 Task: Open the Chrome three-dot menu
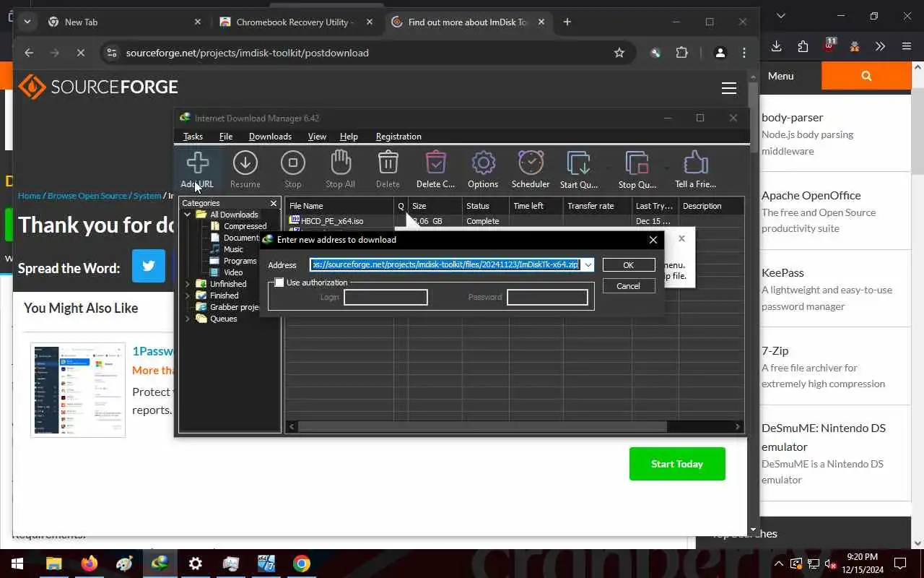744,53
